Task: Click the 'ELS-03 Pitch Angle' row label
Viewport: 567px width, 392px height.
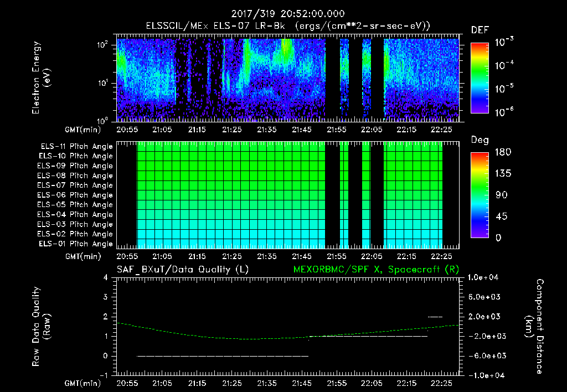Action: point(75,224)
